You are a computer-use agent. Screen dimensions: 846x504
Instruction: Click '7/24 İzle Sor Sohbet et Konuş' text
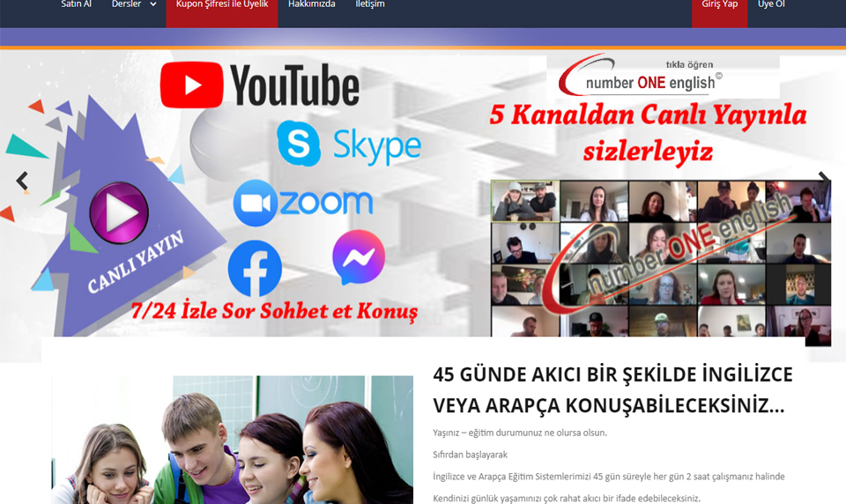coord(275,311)
